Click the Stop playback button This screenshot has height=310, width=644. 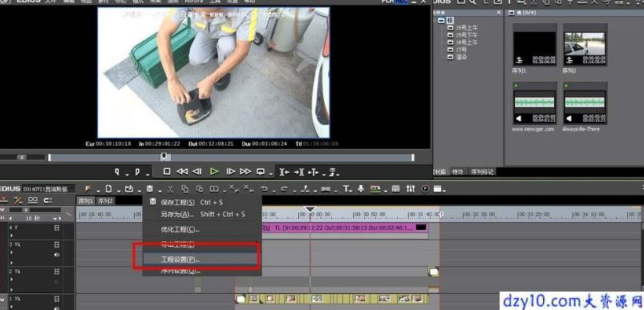[x=167, y=171]
